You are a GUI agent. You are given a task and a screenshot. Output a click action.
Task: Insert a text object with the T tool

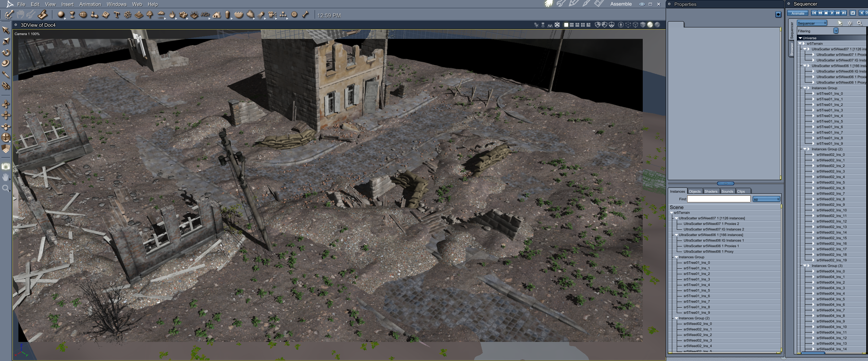(117, 15)
